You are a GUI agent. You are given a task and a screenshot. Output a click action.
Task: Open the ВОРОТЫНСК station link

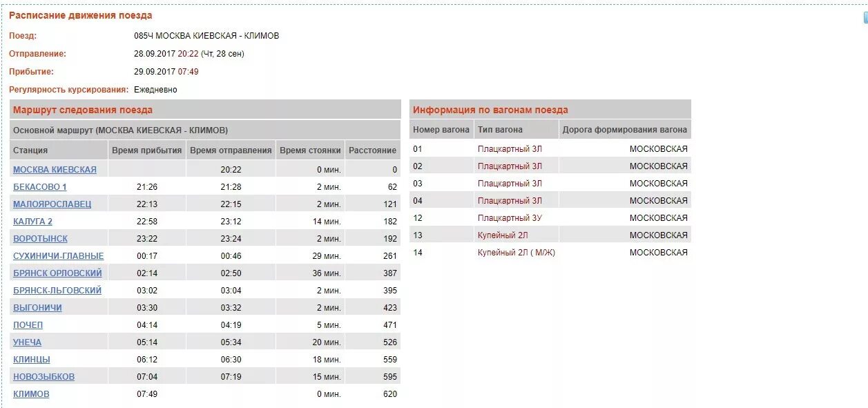40,239
